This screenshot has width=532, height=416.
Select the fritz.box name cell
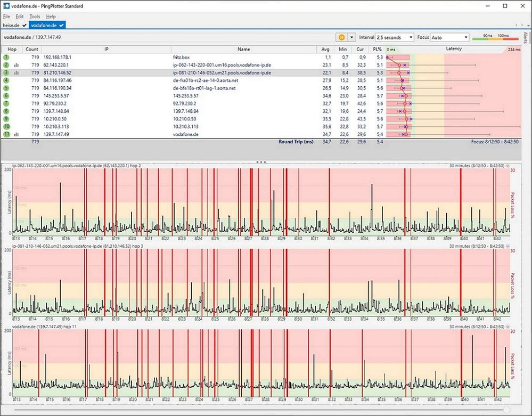(x=181, y=58)
